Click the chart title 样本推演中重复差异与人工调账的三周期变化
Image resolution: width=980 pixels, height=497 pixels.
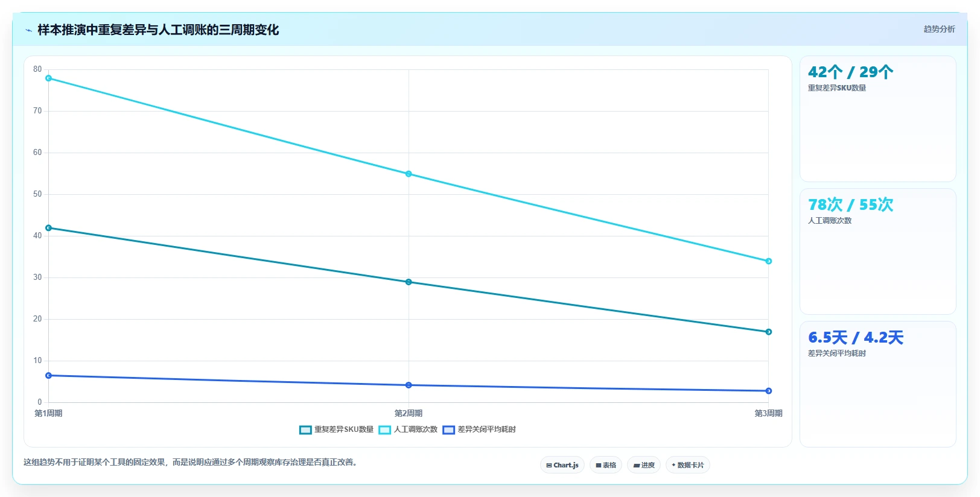[x=158, y=30]
